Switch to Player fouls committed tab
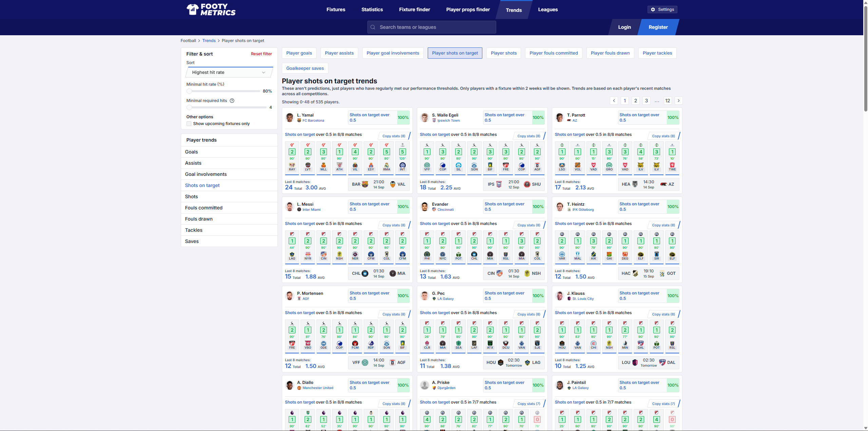868x431 pixels. click(x=554, y=53)
